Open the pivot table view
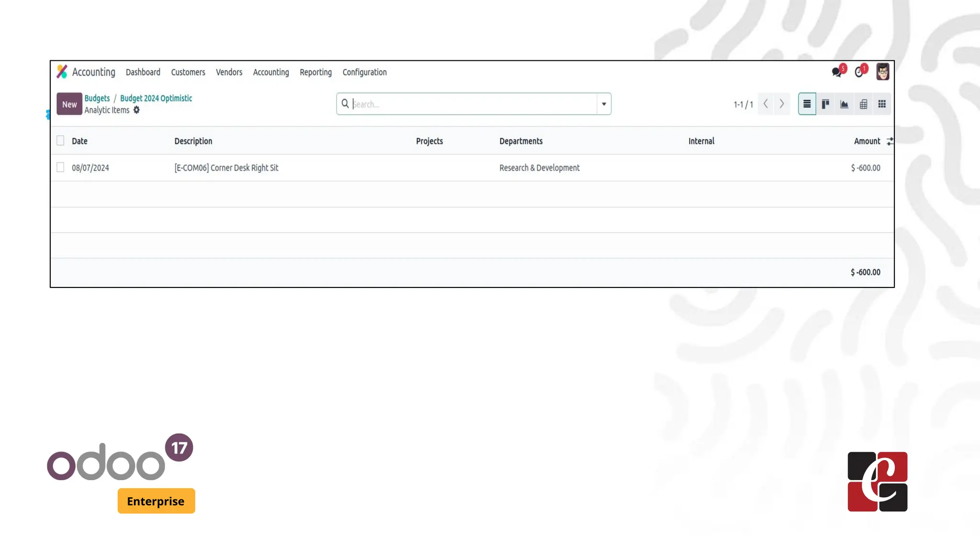Image resolution: width=980 pixels, height=551 pixels. pos(863,104)
